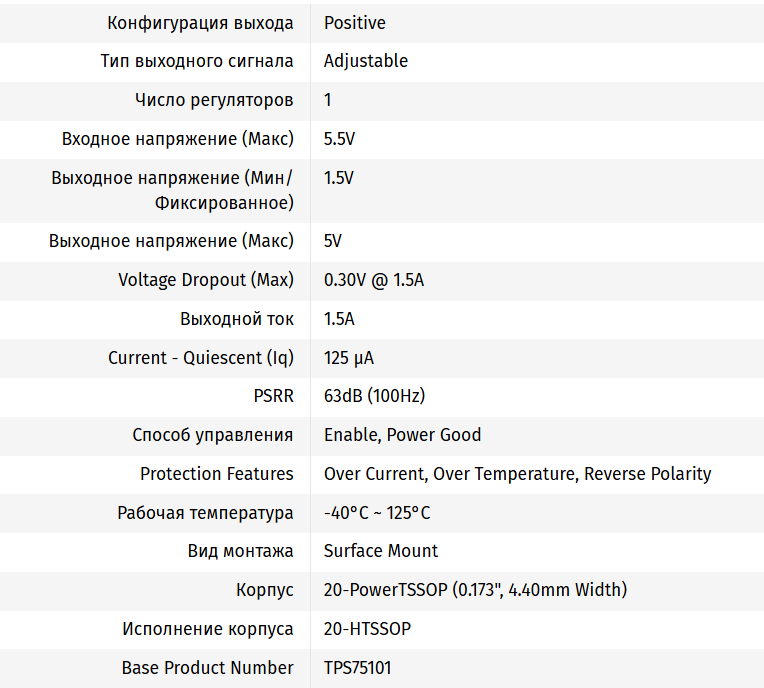The width and height of the screenshot is (764, 688).
Task: Select the '5.5V' max input voltage value
Action: tap(339, 139)
